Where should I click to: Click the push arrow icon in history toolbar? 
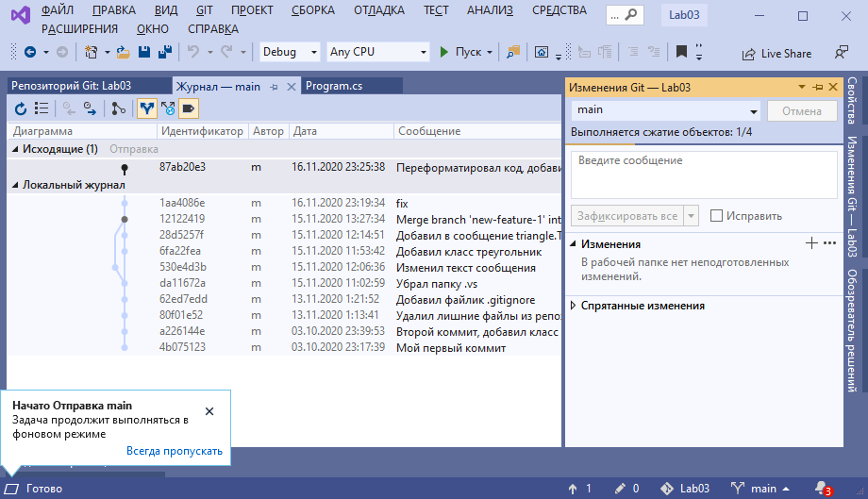click(90, 108)
